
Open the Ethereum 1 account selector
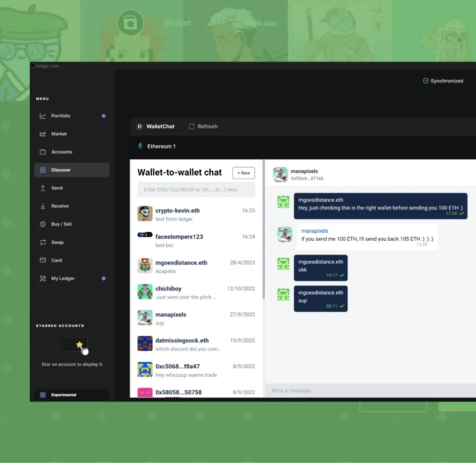pyautogui.click(x=157, y=146)
